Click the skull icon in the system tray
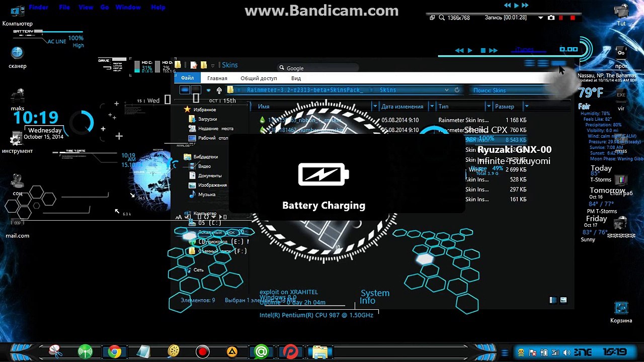The height and width of the screenshot is (362, 644). pos(522,352)
